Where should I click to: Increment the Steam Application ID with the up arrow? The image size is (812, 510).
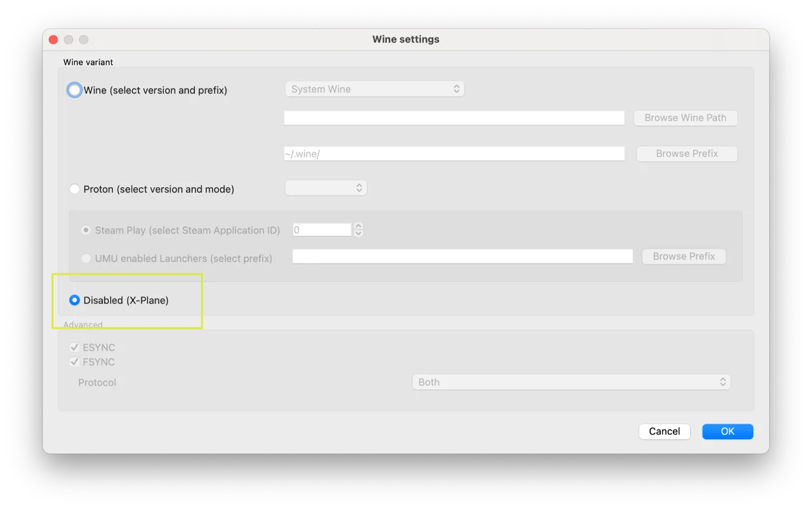pos(358,226)
